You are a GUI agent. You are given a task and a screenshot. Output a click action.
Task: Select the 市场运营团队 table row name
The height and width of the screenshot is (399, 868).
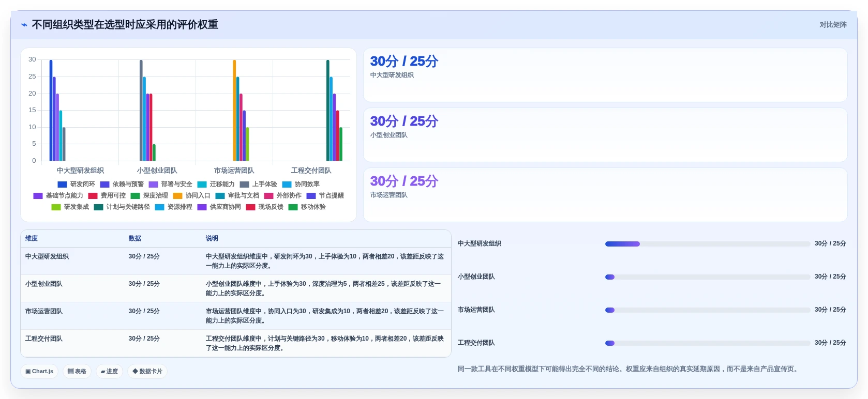point(44,311)
